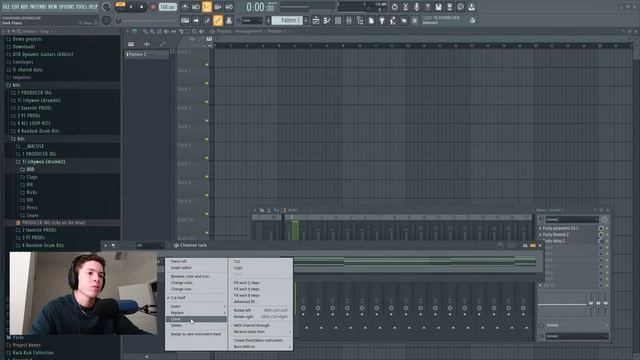
Task: Open the mixer view icon in toolbar
Action: click(349, 20)
